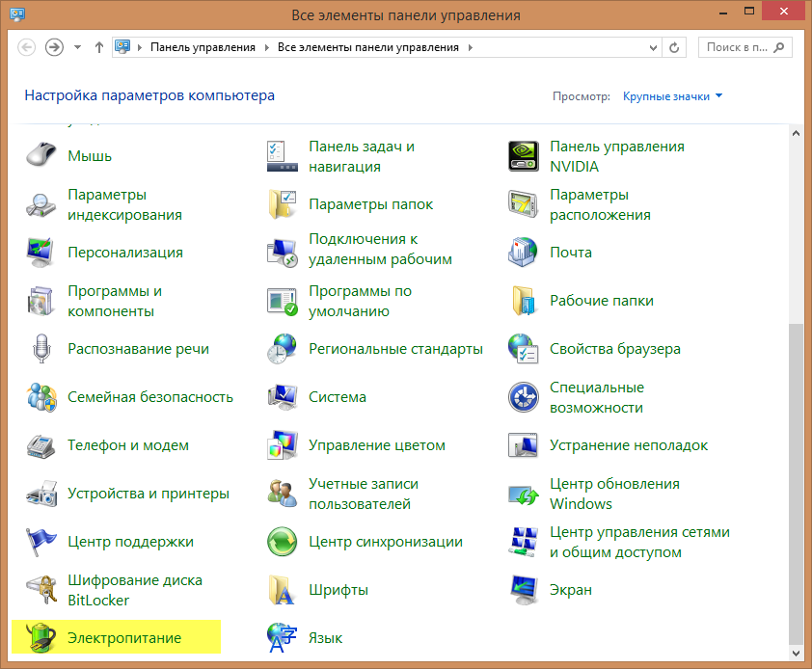Viewport: 812px width, 669px height.
Task: Click the Центр синхронизации green sync icon
Action: tap(283, 542)
